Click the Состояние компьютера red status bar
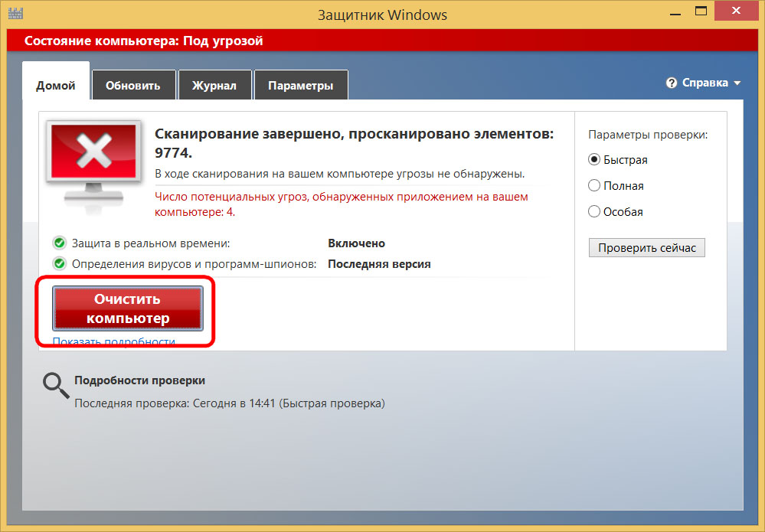This screenshot has width=765, height=532. tap(383, 41)
